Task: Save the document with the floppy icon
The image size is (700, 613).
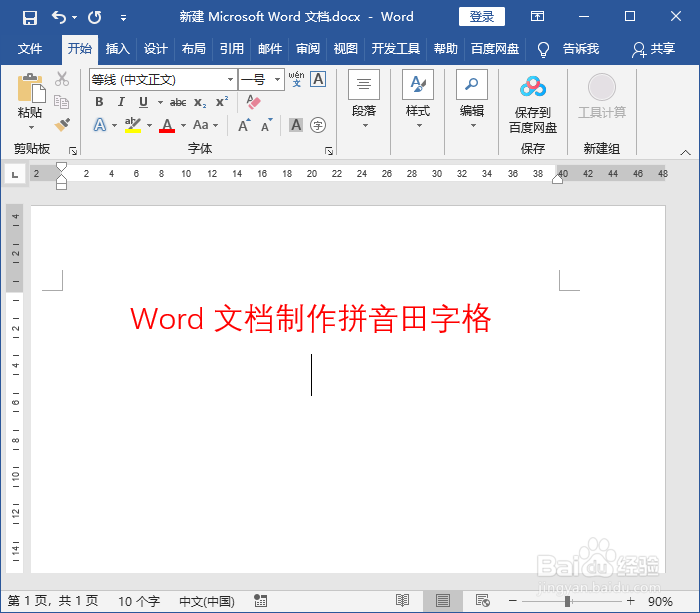Action: (30, 17)
